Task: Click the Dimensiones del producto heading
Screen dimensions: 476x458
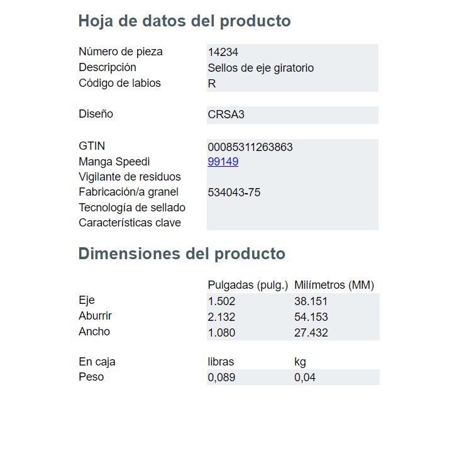Action: click(x=182, y=254)
